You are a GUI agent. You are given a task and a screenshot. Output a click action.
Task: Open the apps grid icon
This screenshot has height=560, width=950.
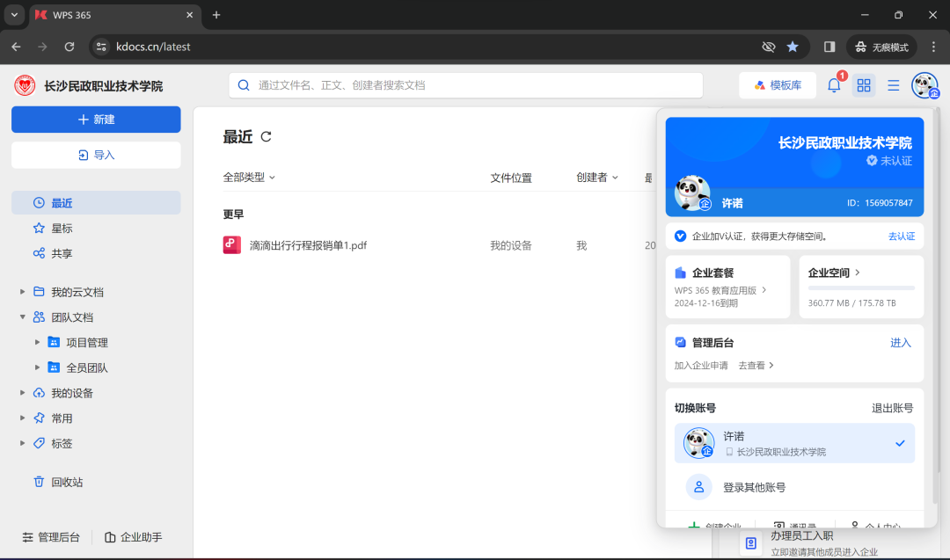[x=864, y=85]
